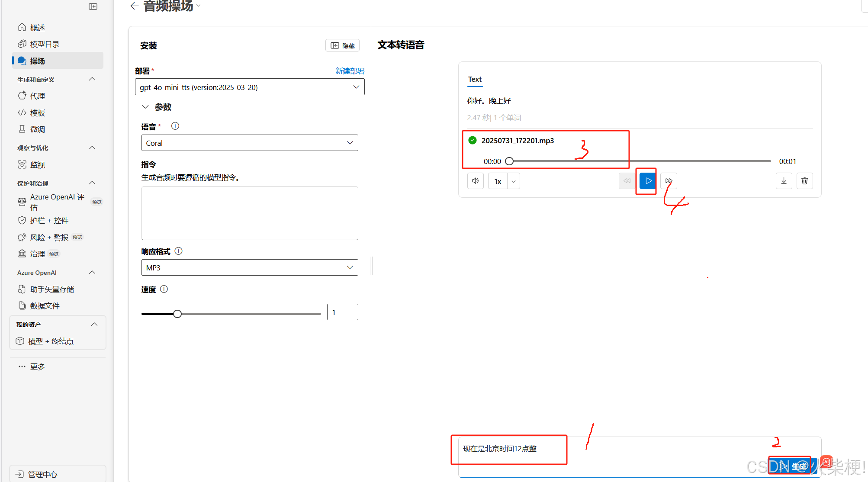This screenshot has width=868, height=482.
Task: Open 模型目录 in the sidebar
Action: [x=58, y=44]
